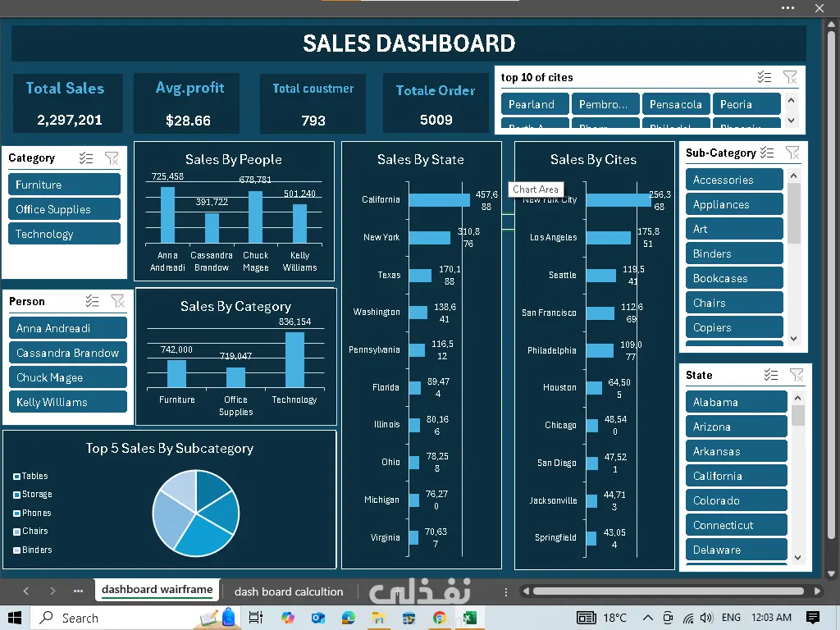Open Microsoft Edge from taskbar
Image resolution: width=840 pixels, height=630 pixels.
[x=348, y=618]
